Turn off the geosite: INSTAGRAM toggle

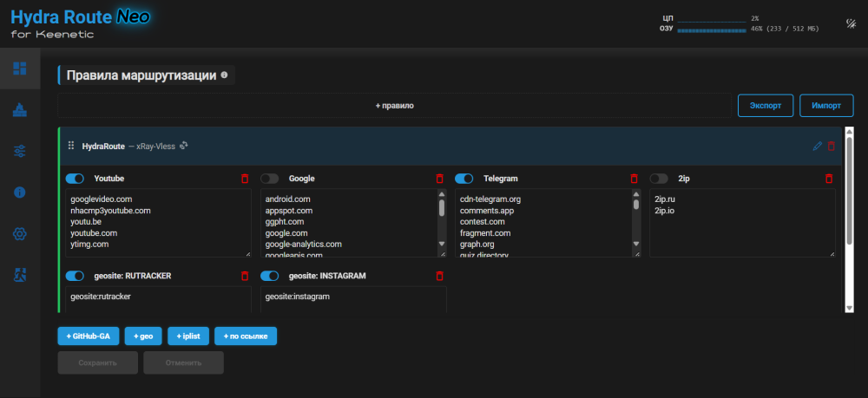[x=270, y=275]
